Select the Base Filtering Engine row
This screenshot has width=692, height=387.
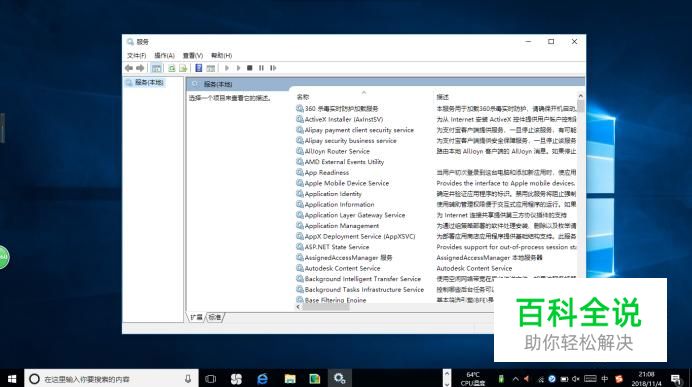tap(331, 300)
